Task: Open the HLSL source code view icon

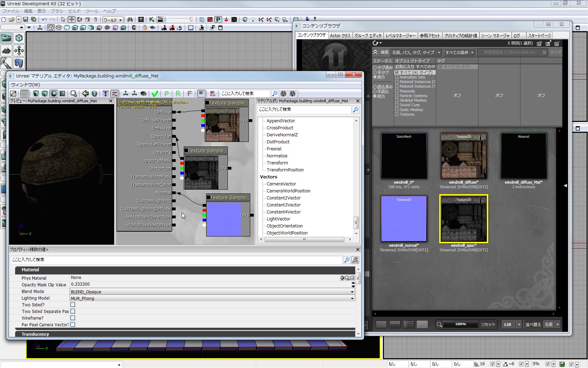Action: point(212,94)
